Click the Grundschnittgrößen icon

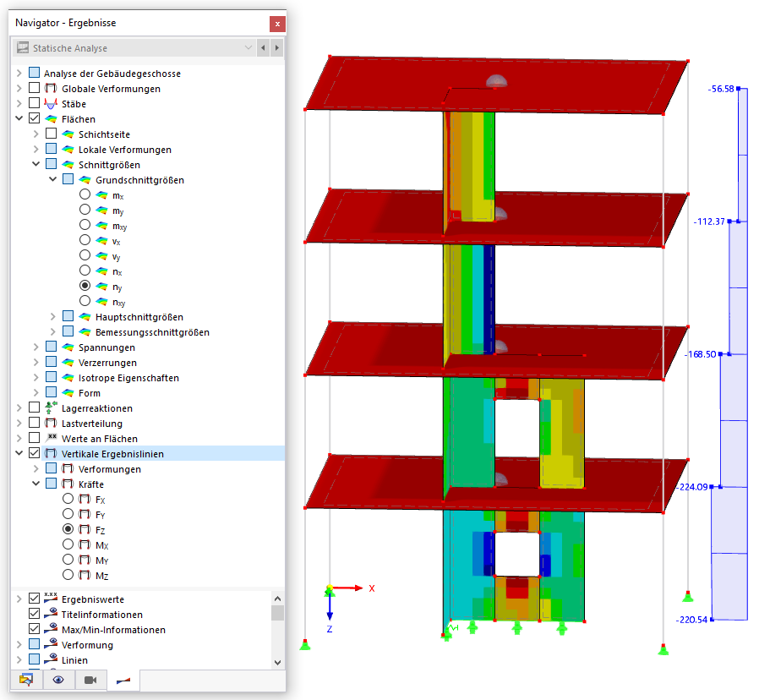tap(85, 180)
